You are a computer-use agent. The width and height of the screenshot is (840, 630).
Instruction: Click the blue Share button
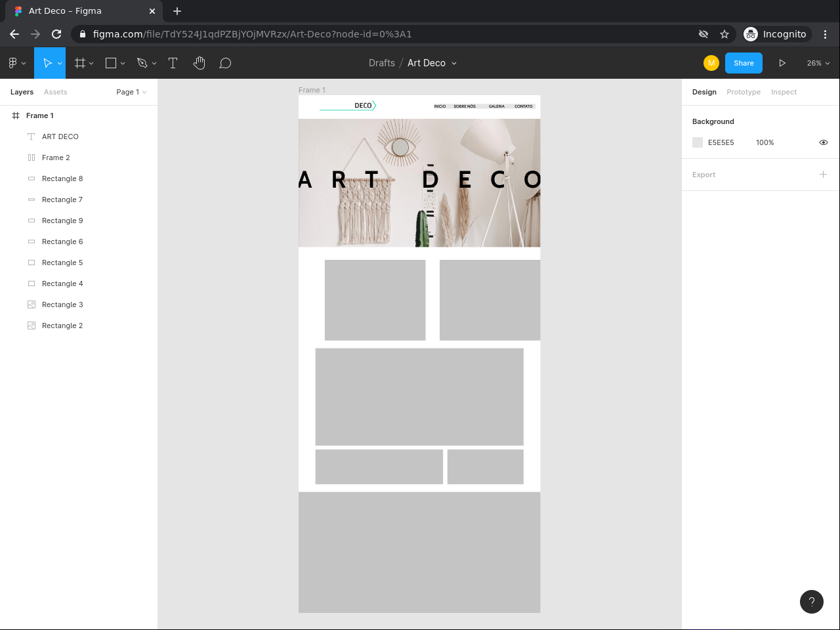point(744,63)
